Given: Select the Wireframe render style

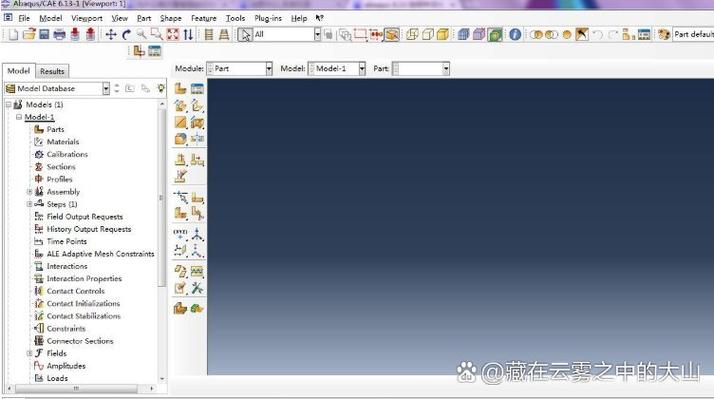Looking at the screenshot, I should [x=412, y=34].
